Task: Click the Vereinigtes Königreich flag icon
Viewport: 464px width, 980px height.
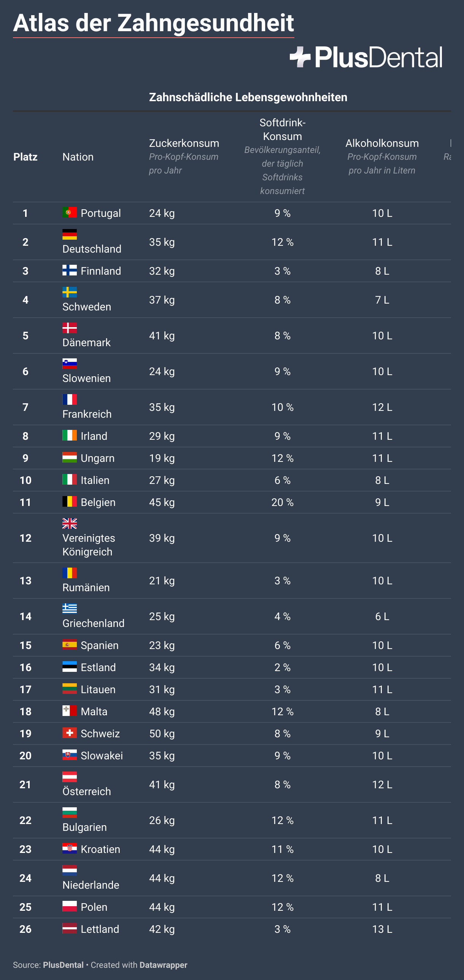Action: 70,523
